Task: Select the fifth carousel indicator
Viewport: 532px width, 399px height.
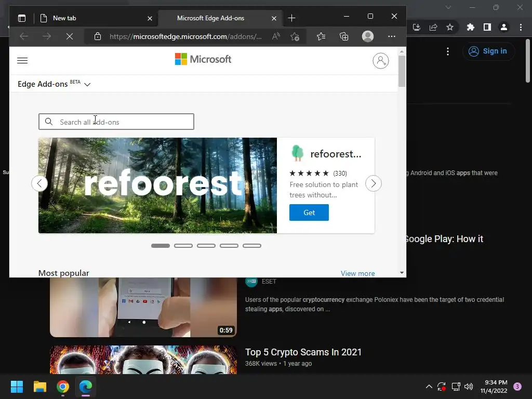Action: (x=252, y=246)
